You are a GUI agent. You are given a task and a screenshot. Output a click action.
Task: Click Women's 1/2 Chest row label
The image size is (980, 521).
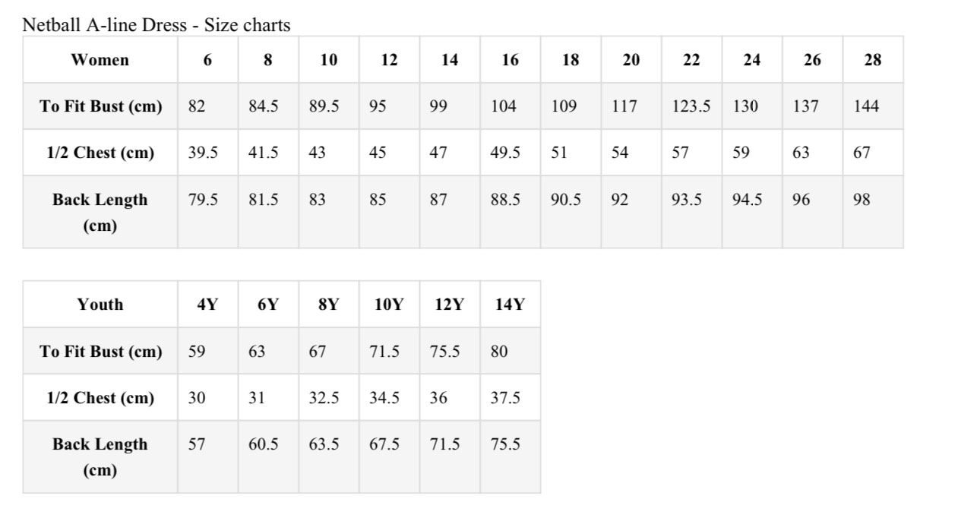coord(100,153)
